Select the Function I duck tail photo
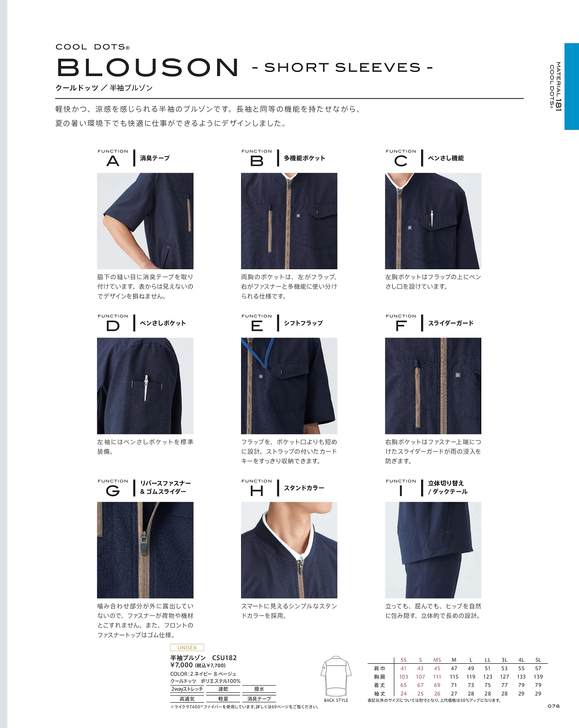Viewport: 579px width, 728px height. pyautogui.click(x=433, y=550)
